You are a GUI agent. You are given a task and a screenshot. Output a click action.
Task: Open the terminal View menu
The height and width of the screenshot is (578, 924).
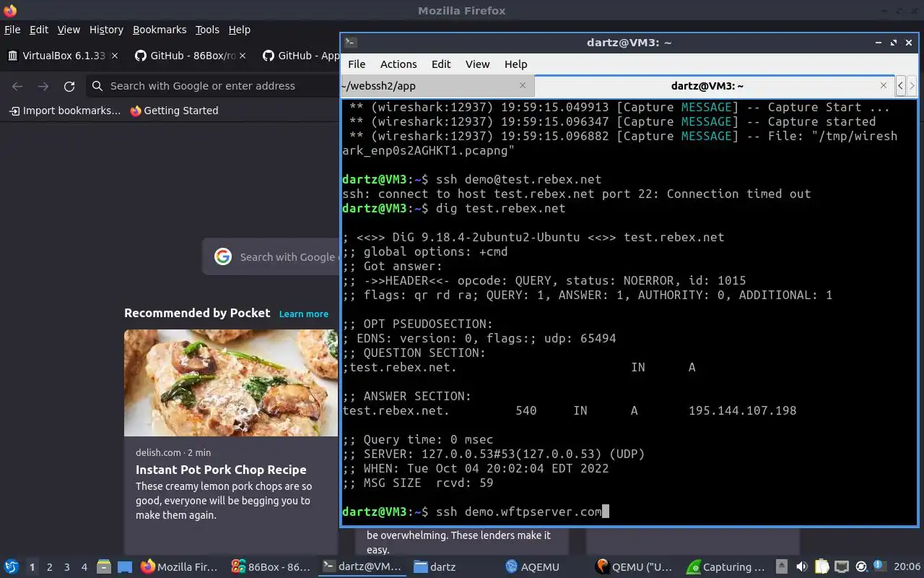click(x=477, y=64)
